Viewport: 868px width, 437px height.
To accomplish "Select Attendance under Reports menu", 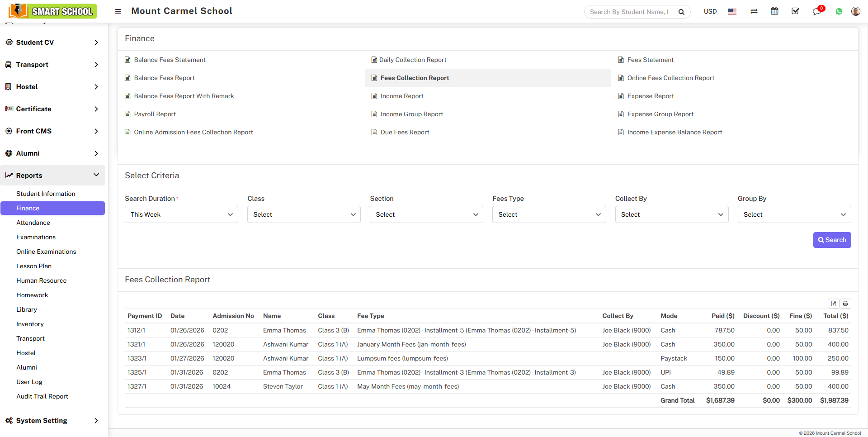I will pos(33,223).
